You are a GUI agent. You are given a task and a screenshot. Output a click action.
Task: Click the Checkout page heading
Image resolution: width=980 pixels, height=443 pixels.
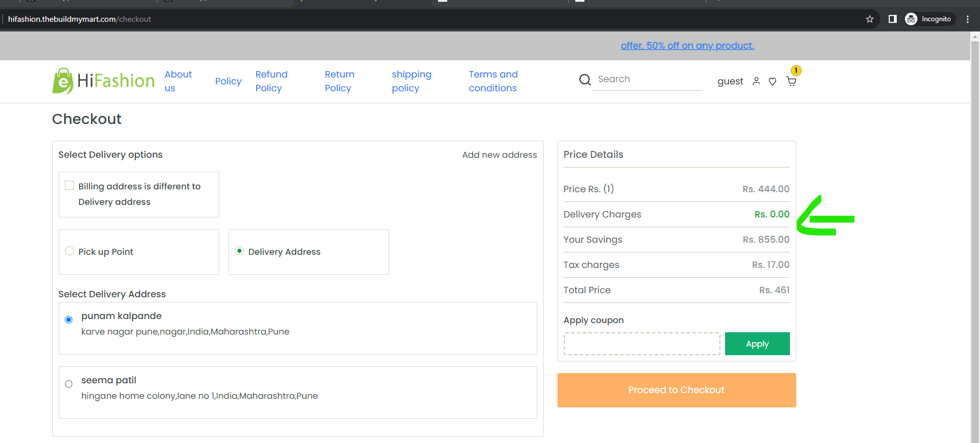click(x=87, y=119)
